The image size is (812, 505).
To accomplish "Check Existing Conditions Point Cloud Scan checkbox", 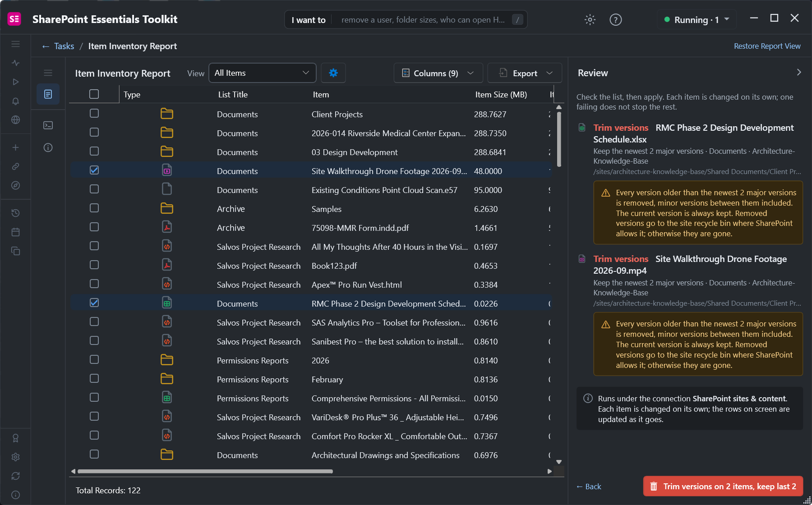I will (94, 189).
